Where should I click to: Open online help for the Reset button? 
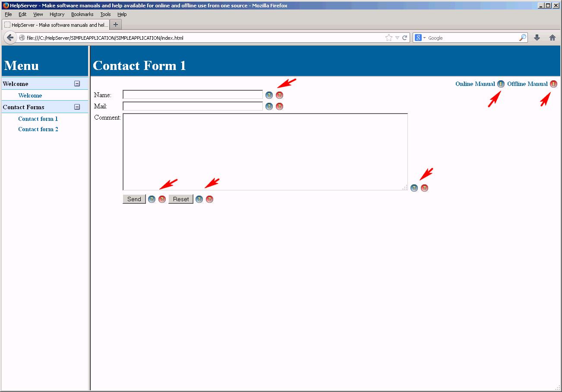199,199
